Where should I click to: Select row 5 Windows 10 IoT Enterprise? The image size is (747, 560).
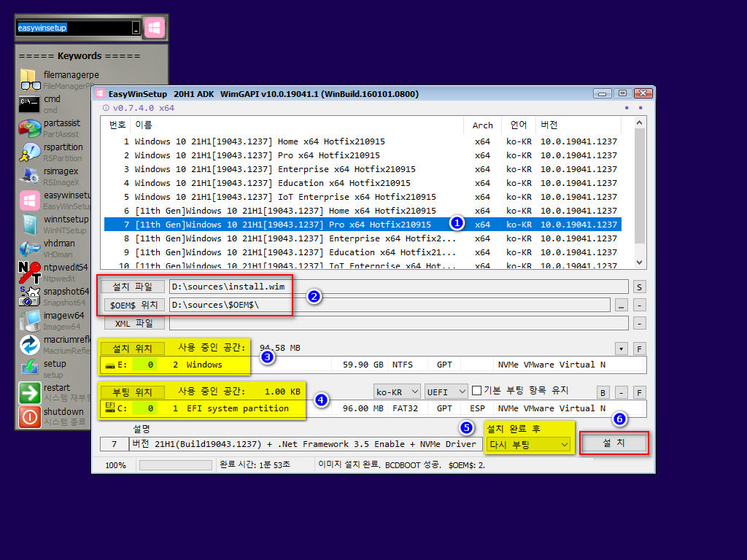[x=363, y=197]
